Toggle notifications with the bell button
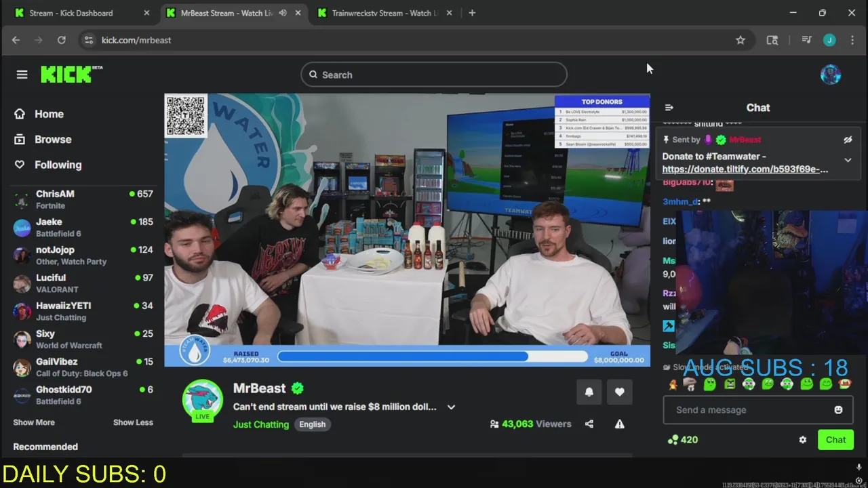Screen dimensions: 868x488 589,392
